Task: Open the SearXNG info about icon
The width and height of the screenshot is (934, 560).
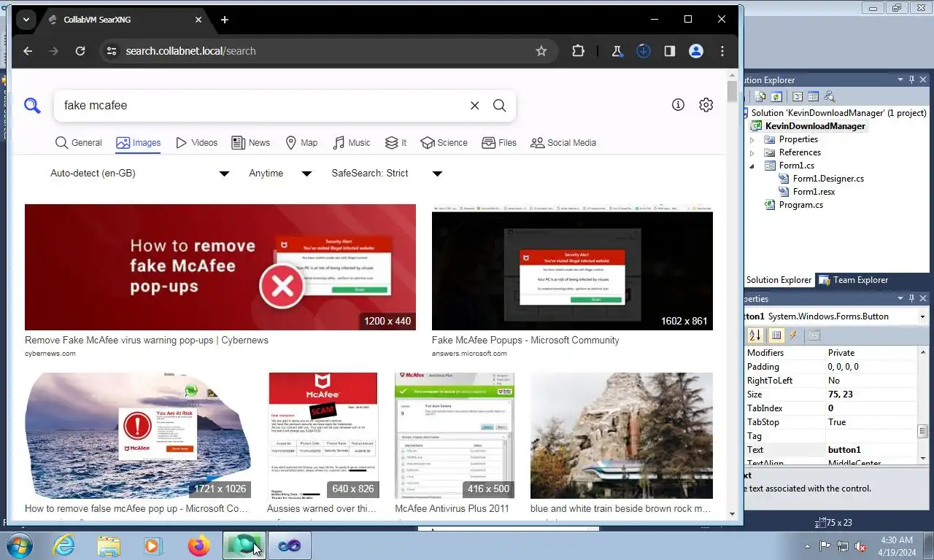Action: click(x=678, y=105)
